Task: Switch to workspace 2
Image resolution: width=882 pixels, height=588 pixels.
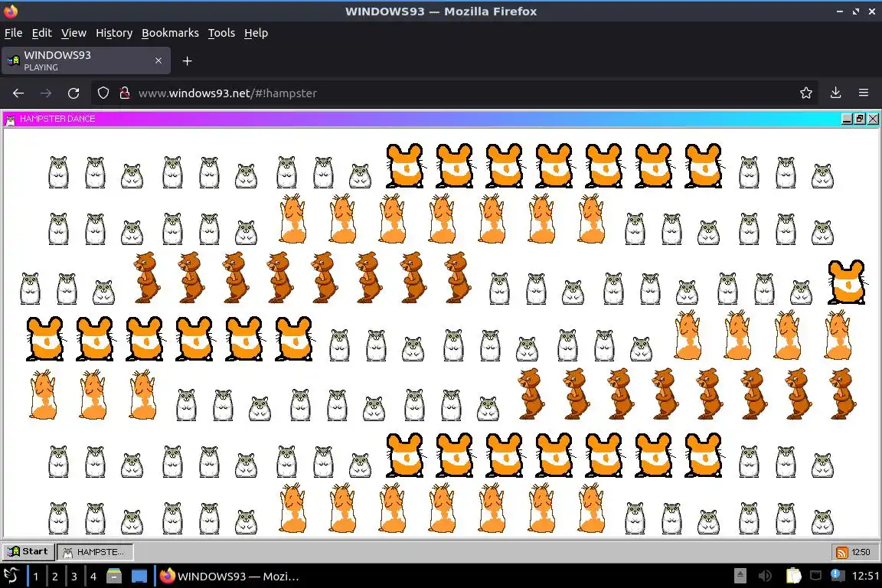Action: [55, 577]
